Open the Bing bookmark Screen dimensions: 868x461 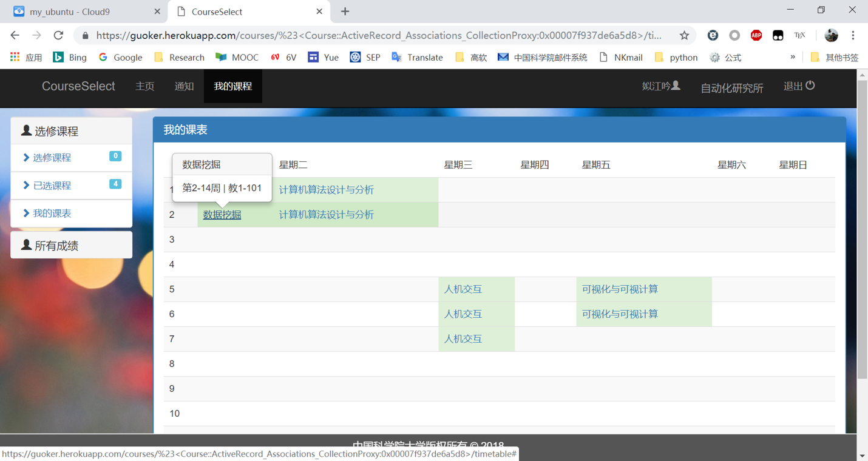(x=70, y=57)
